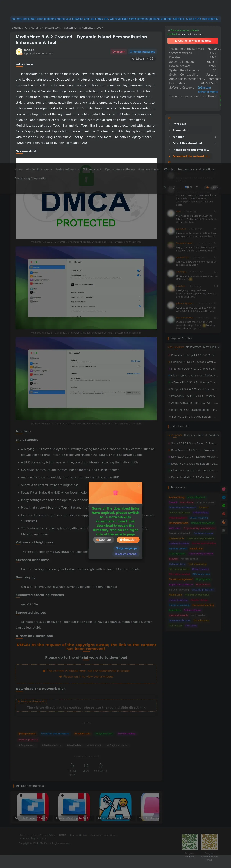The image size is (231, 868).
Task: Open the General settings screenshot image
Action: click(x=86, y=288)
